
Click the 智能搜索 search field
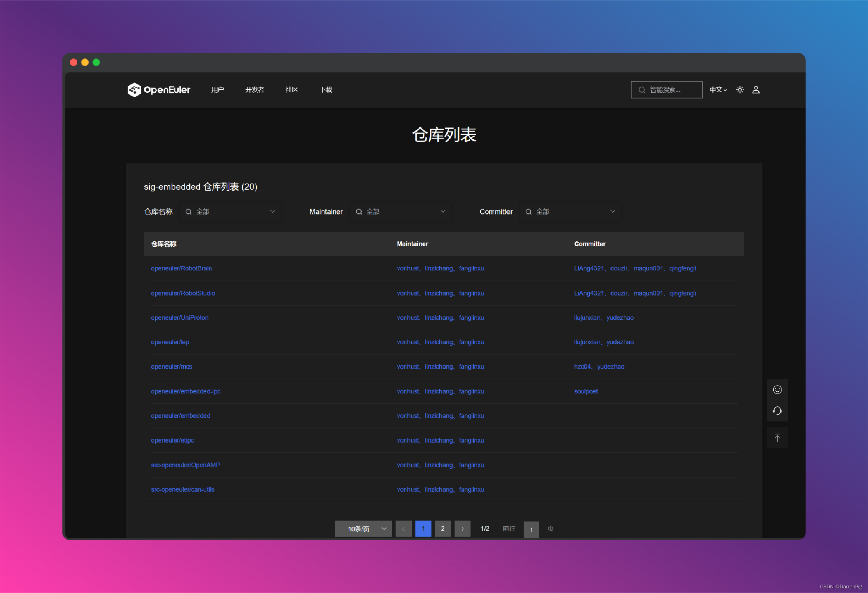[x=667, y=90]
